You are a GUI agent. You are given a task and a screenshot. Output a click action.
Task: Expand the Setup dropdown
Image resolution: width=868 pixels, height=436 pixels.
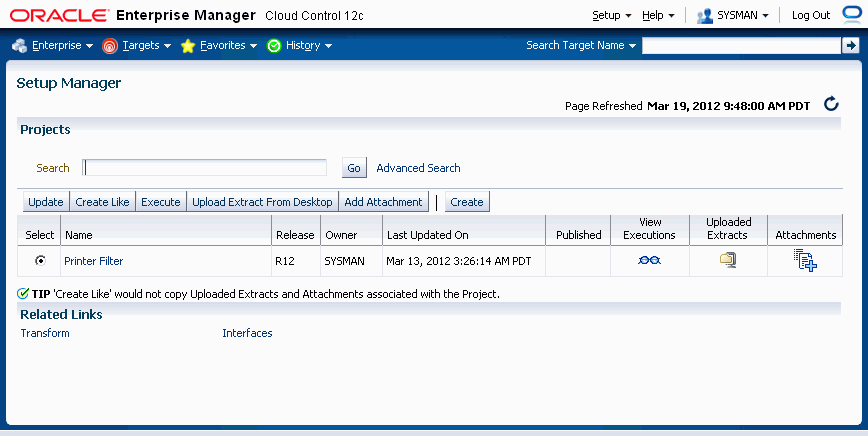click(x=612, y=15)
